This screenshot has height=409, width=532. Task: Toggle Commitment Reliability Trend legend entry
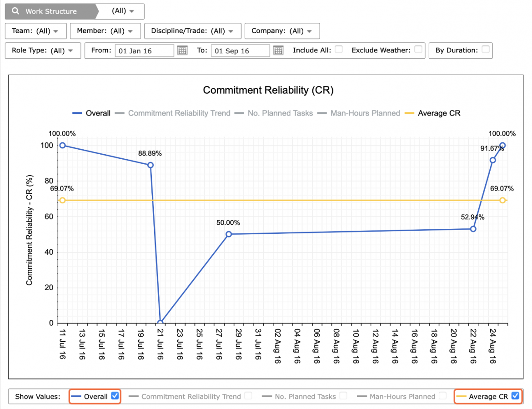(173, 113)
